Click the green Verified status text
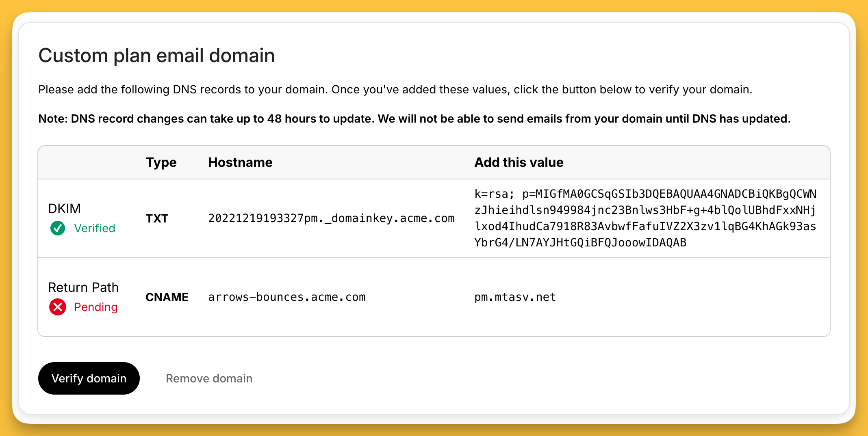 [95, 228]
